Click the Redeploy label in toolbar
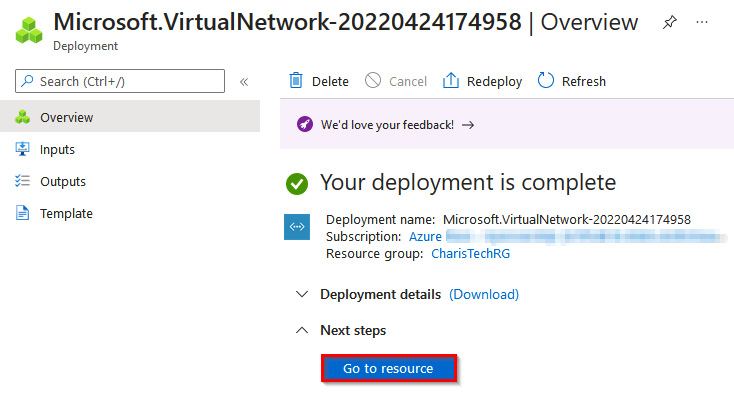 pos(494,81)
